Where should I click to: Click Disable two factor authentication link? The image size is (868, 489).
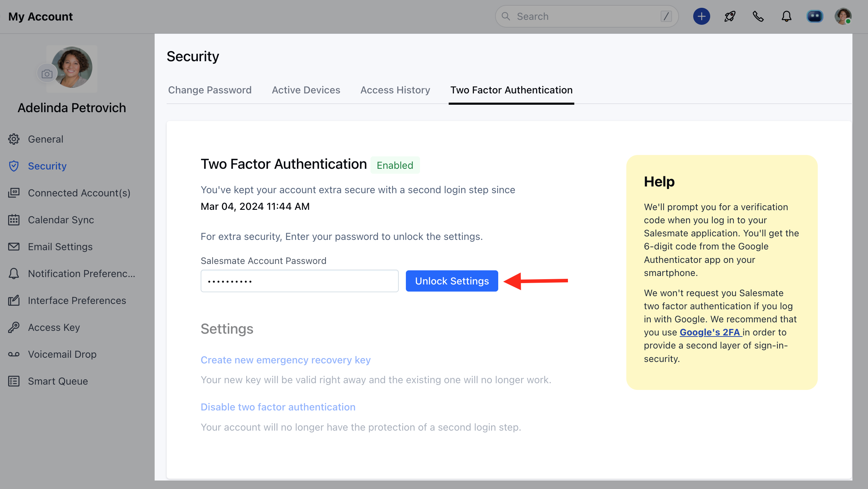[278, 407]
